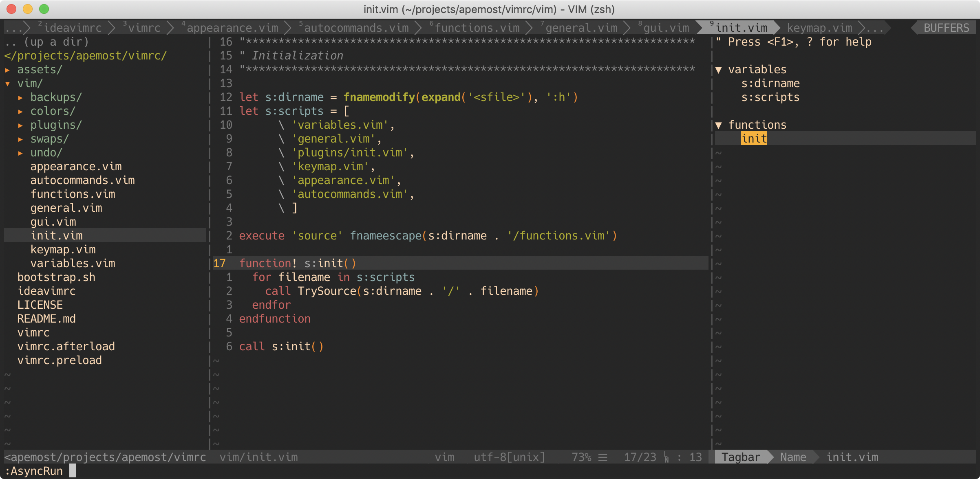Screen dimensions: 980x479
Task: Expand the swaps/ folder triangle
Action: point(20,139)
